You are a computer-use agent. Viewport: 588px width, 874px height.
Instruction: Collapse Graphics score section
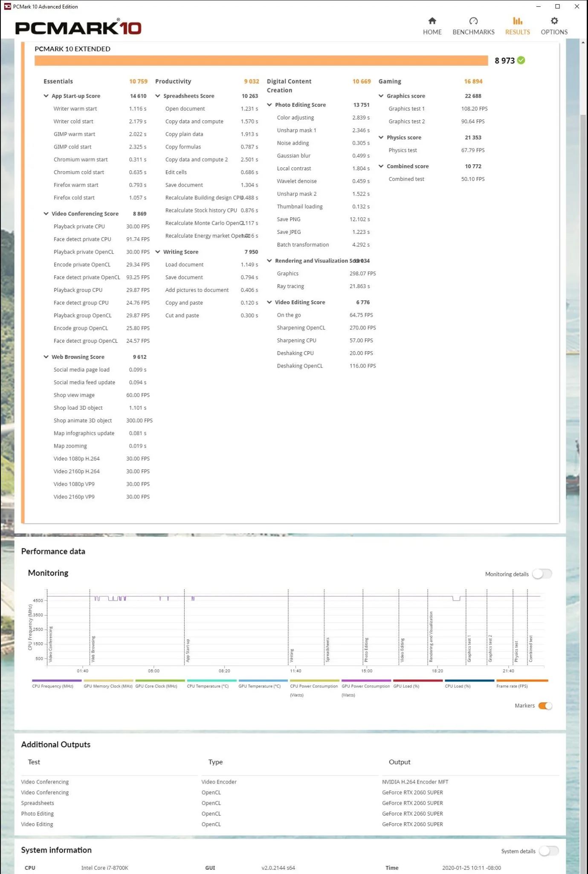pyautogui.click(x=381, y=96)
